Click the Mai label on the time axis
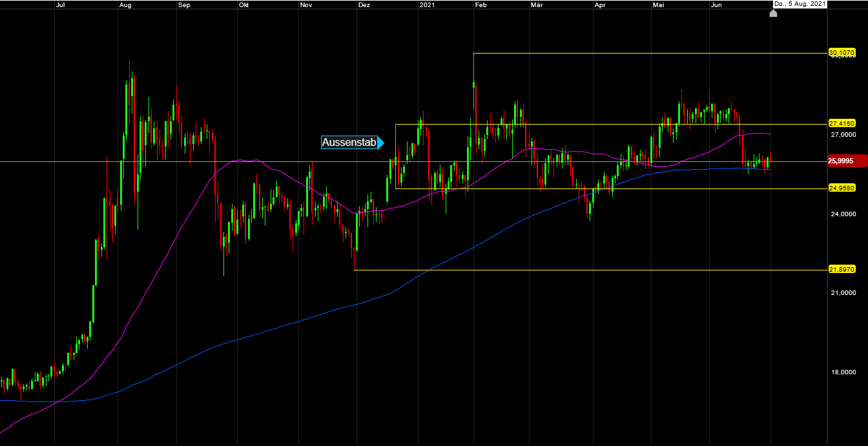This screenshot has width=868, height=446. [x=659, y=5]
